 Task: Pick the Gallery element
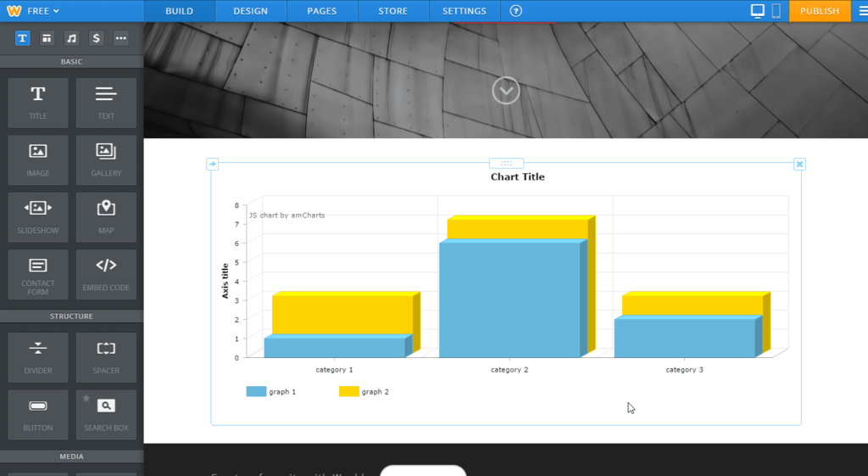pos(106,160)
